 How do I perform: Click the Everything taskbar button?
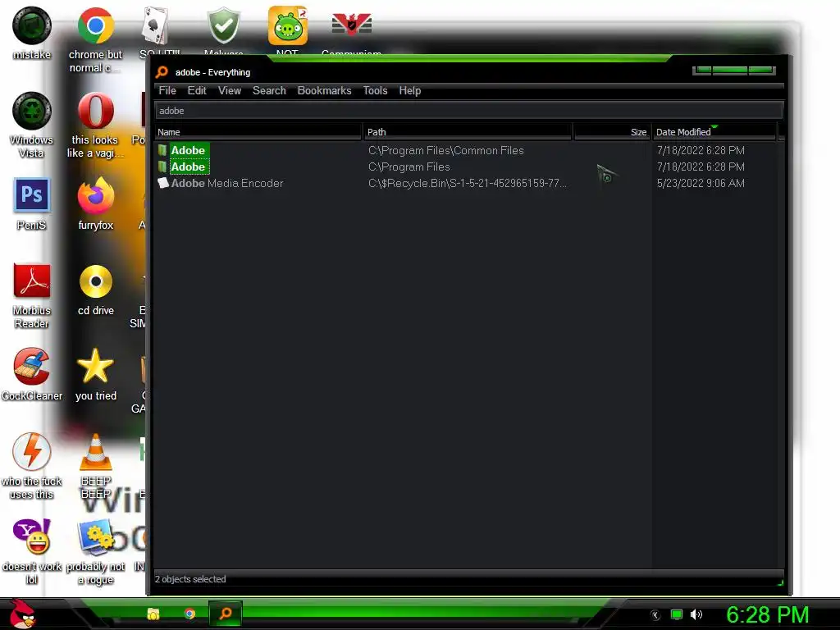click(x=225, y=614)
